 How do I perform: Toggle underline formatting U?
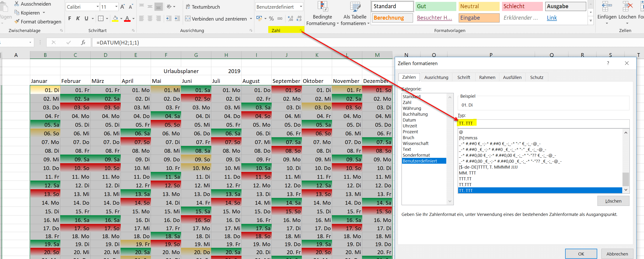(86, 18)
